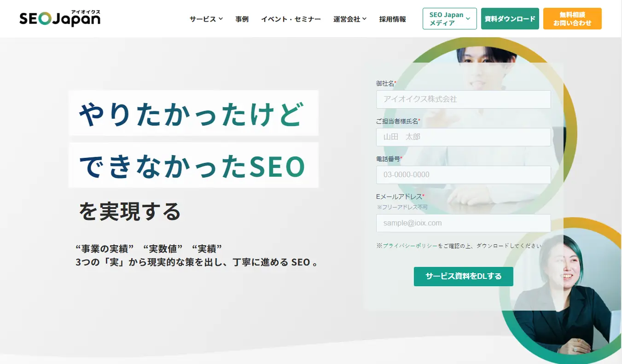Image resolution: width=622 pixels, height=364 pixels.
Task: Open the イベント・セミナー menu item
Action: [x=291, y=19]
